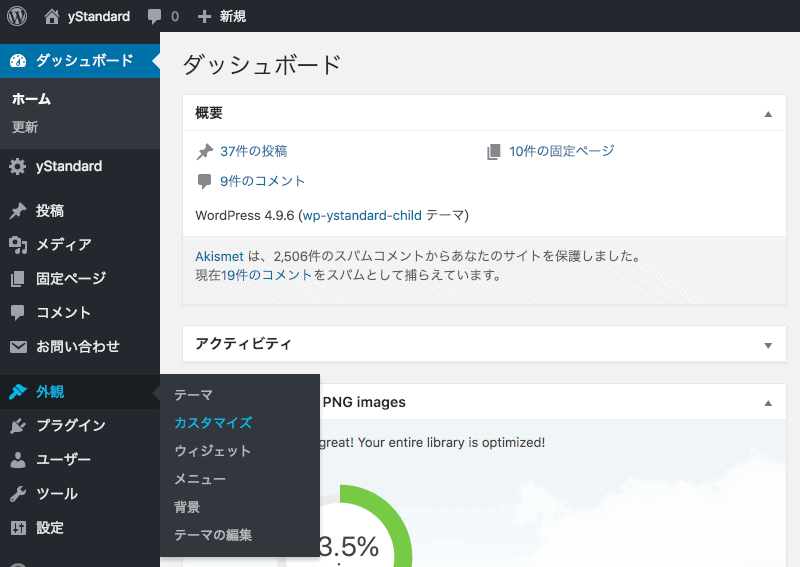Image resolution: width=800 pixels, height=567 pixels.
Task: Expand the アクティビティ panel with its arrow
Action: point(768,346)
